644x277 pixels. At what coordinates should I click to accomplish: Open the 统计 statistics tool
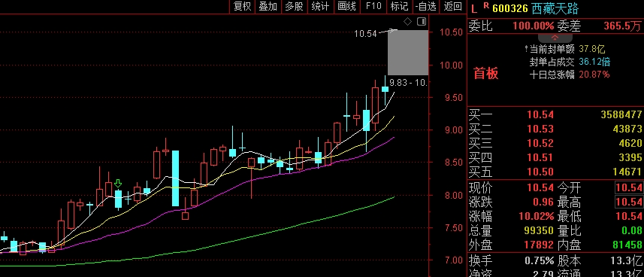[x=320, y=6]
